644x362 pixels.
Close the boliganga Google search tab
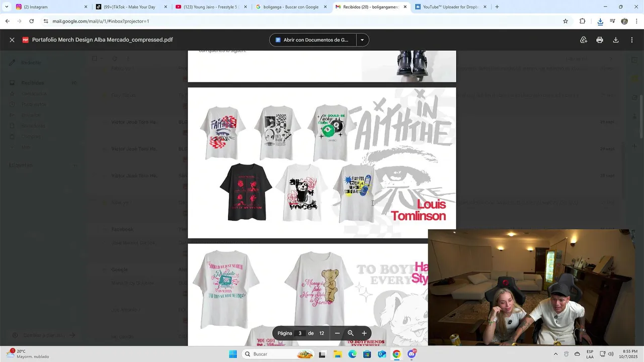(x=326, y=7)
